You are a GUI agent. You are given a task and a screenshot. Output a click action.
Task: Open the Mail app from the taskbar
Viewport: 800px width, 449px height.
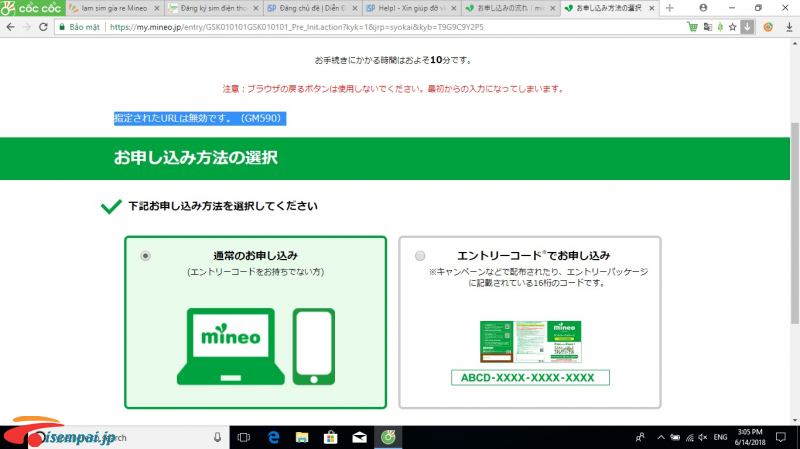click(x=359, y=437)
